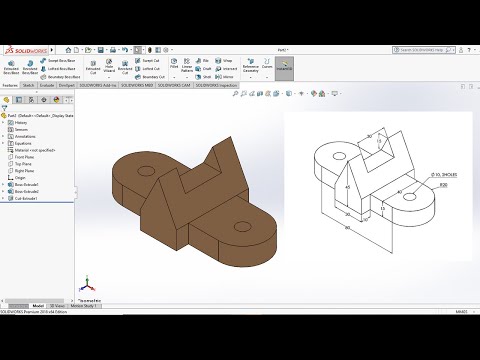Expand the Annotations tree node
Viewport: 480px width, 360px height.
[x=3, y=136]
